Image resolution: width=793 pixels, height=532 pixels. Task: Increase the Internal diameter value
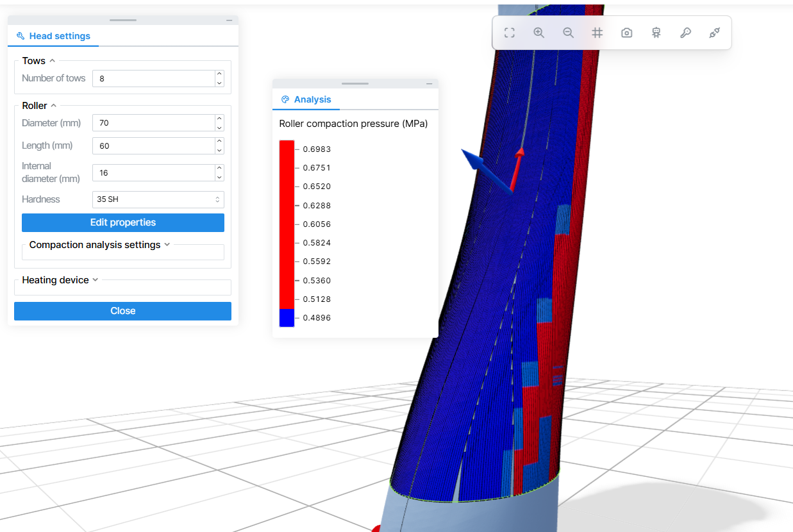(219, 169)
